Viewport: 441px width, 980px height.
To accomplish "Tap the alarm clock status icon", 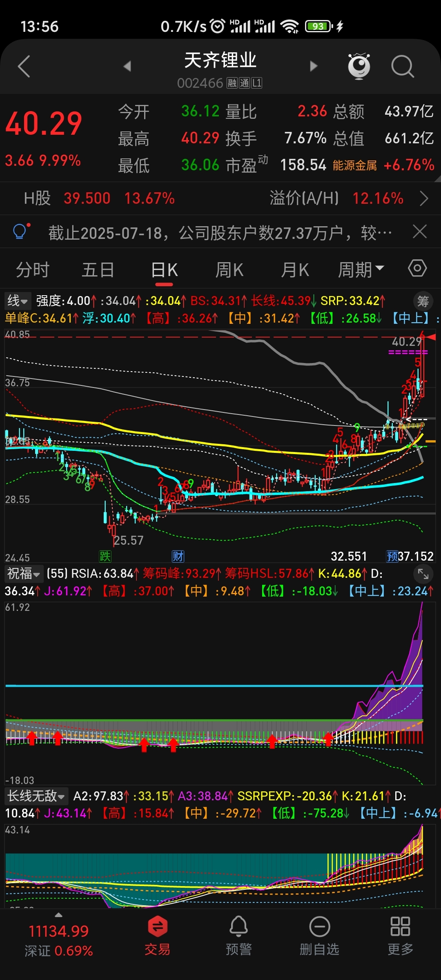I will click(217, 26).
